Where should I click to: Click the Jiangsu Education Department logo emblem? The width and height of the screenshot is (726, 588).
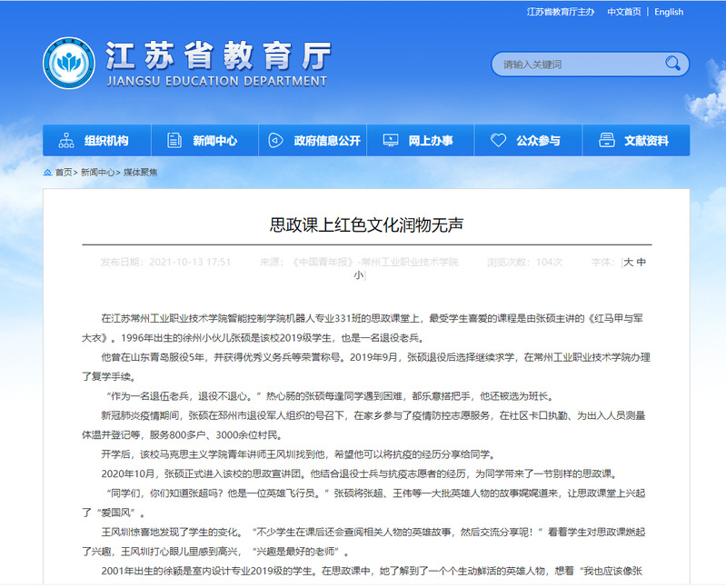point(69,64)
